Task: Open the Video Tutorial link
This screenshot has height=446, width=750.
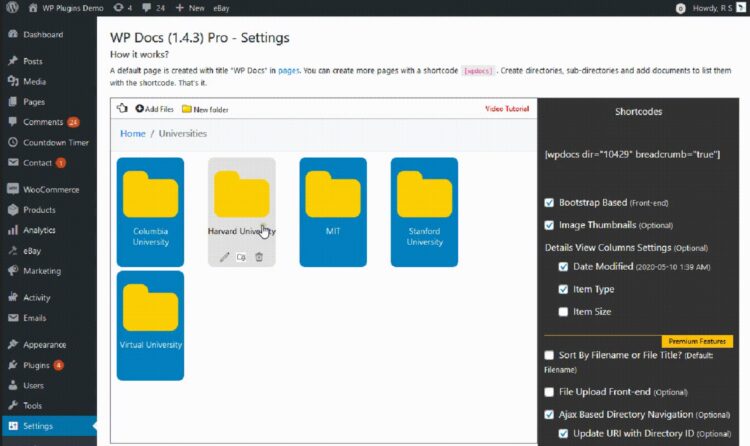Action: pyautogui.click(x=507, y=108)
